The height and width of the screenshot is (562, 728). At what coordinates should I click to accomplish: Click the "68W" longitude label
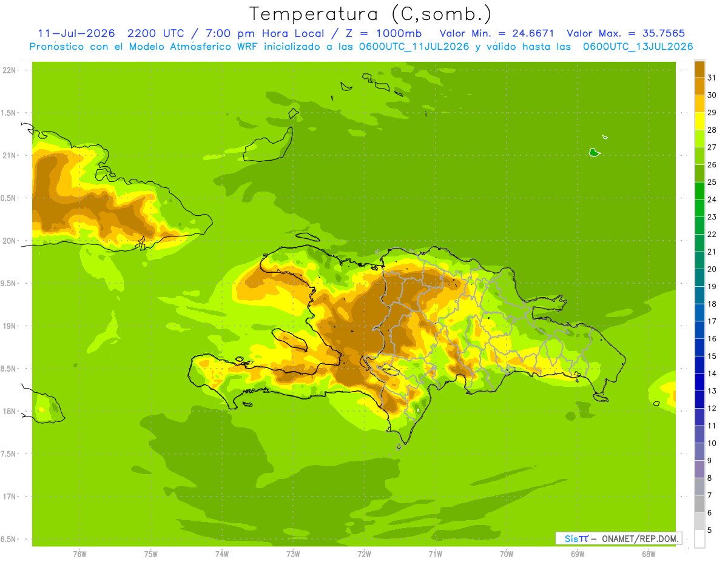point(649,554)
